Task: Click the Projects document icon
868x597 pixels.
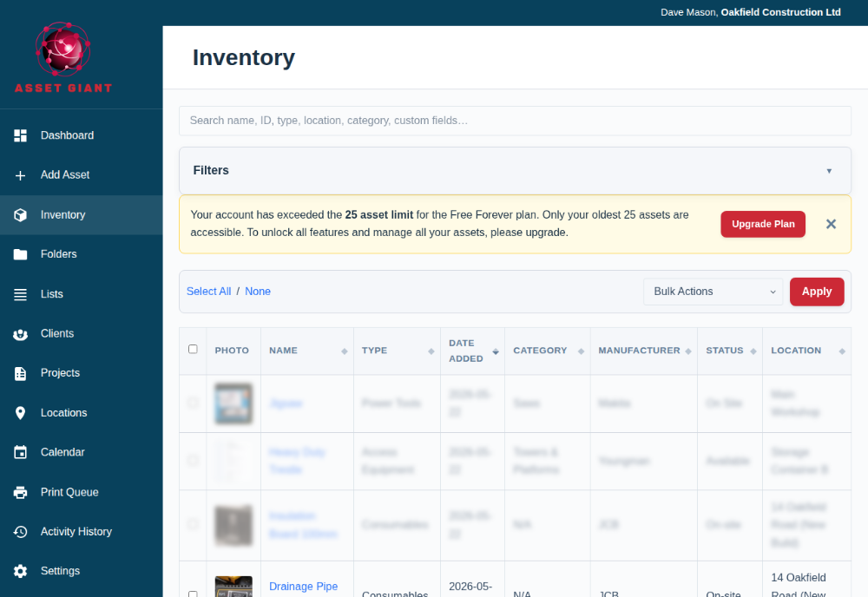Action: [21, 373]
